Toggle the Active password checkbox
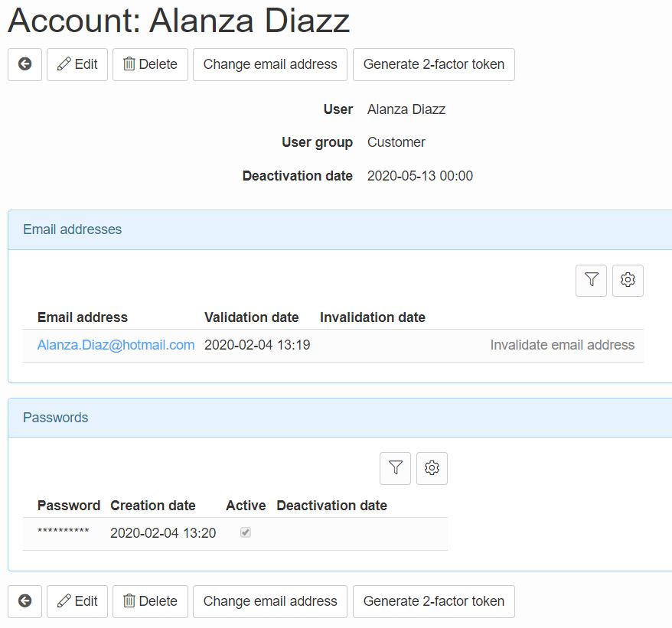Image resolution: width=672 pixels, height=628 pixels. [246, 532]
